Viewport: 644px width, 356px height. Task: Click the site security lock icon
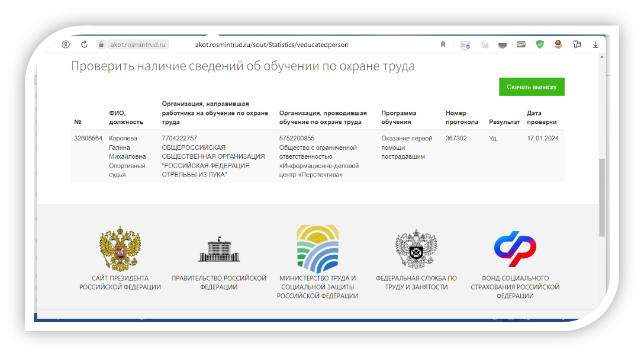101,44
